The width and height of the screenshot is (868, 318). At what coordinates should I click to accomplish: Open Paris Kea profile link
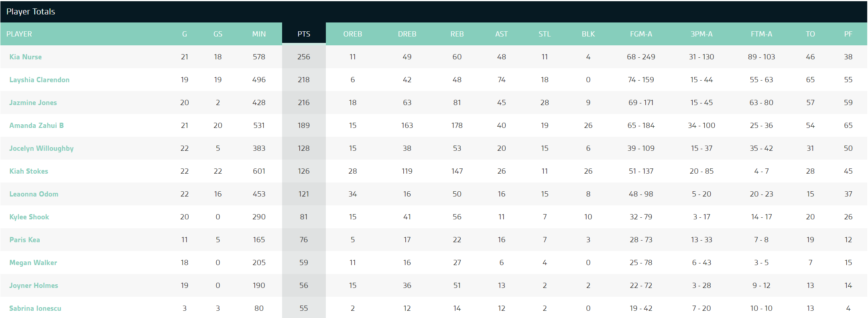pyautogui.click(x=24, y=240)
